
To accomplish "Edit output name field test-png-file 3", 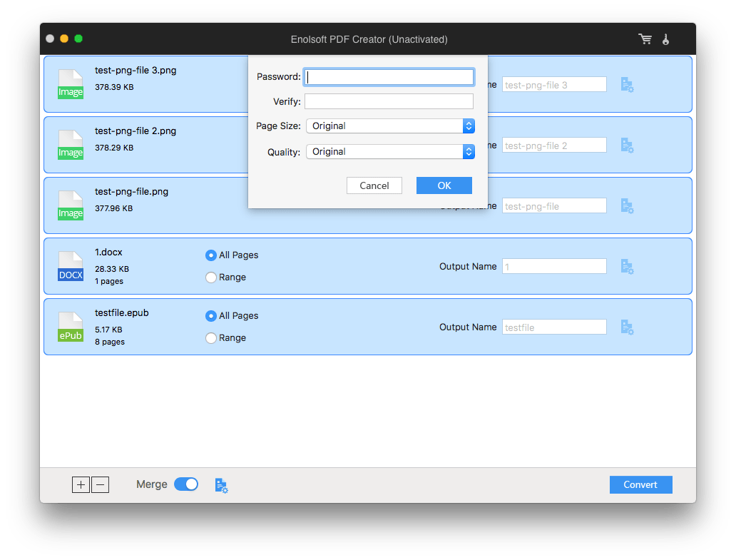I will 554,85.
